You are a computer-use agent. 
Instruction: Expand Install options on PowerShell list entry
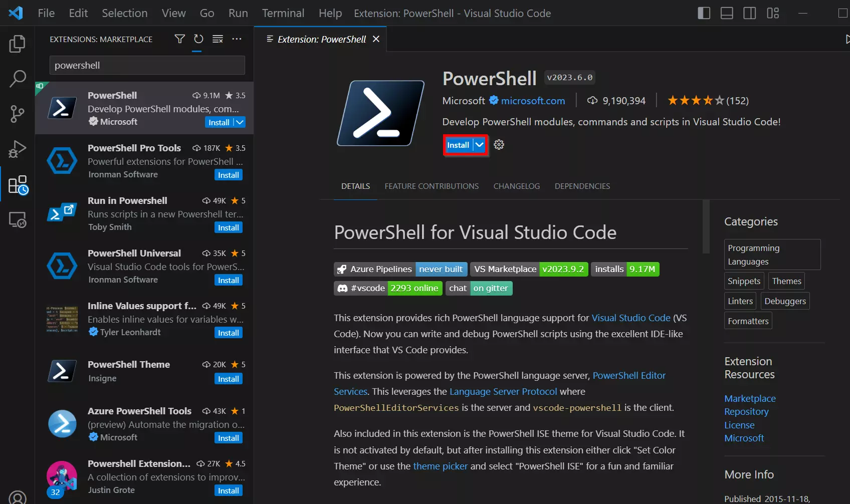(240, 122)
